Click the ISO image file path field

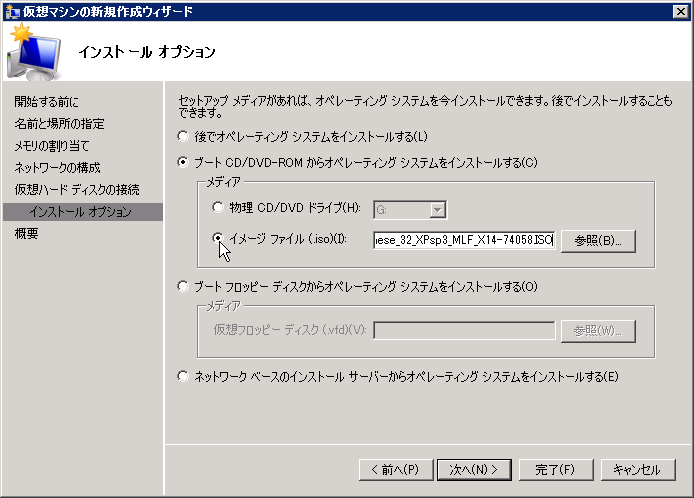[x=464, y=240]
